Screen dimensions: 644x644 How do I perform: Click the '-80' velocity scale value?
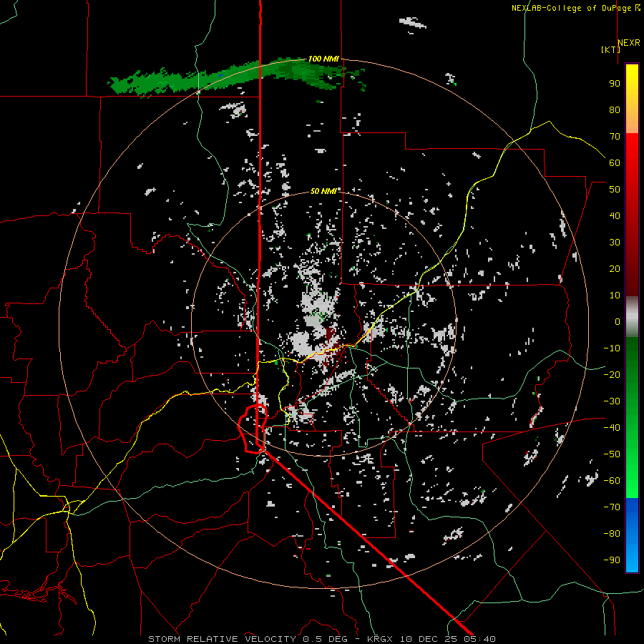(x=612, y=534)
